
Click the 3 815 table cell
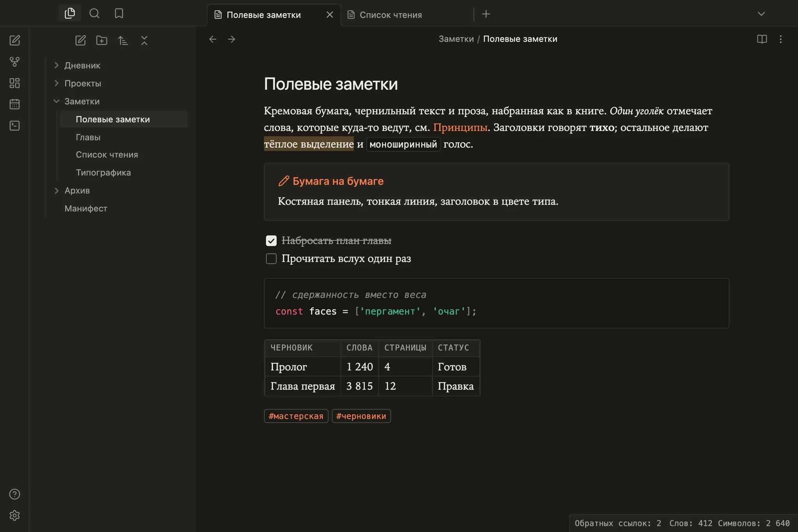[x=360, y=386]
